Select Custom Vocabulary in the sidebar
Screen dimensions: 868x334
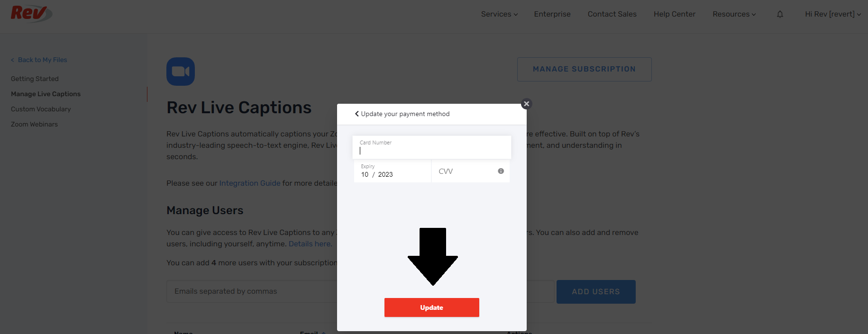coord(41,109)
